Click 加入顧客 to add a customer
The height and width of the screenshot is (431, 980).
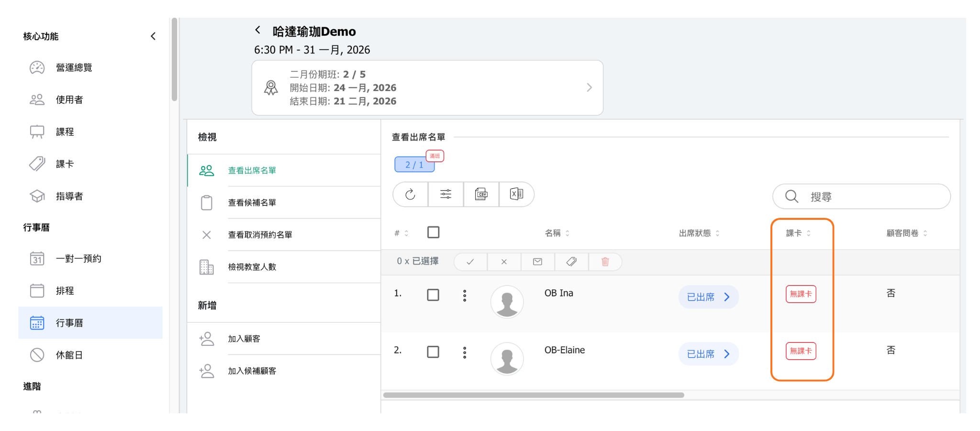click(x=244, y=339)
